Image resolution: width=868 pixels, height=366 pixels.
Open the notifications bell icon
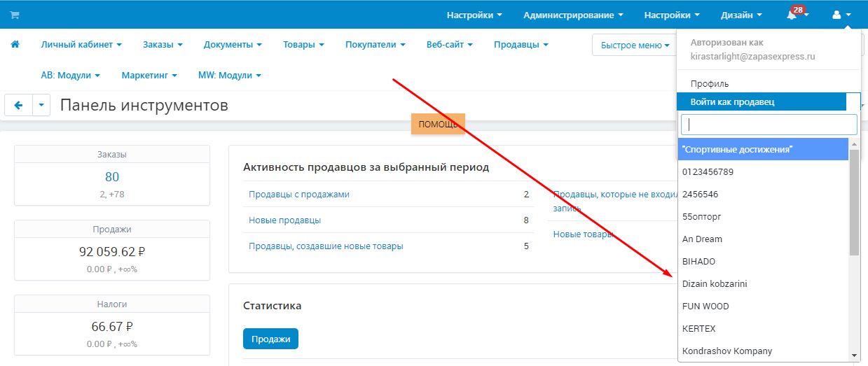tap(793, 15)
